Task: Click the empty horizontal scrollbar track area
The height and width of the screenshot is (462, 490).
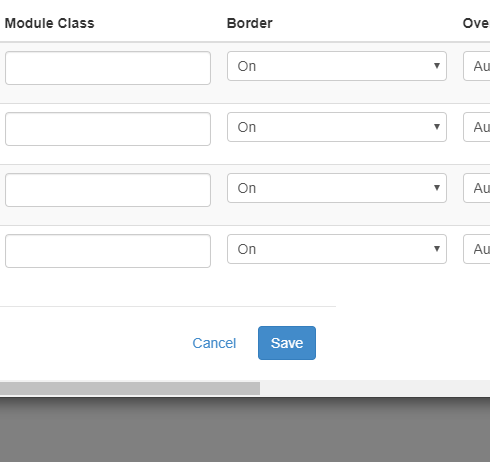Action: click(x=375, y=388)
